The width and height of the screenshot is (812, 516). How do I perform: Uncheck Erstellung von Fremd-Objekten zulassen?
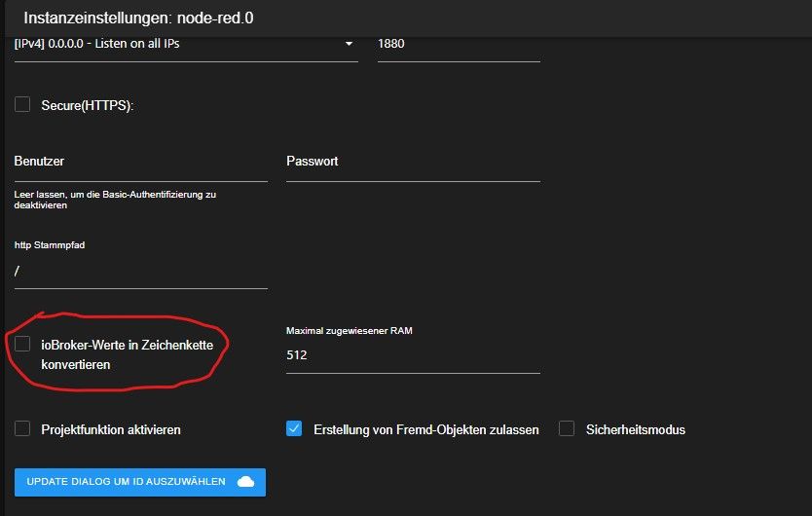[294, 429]
